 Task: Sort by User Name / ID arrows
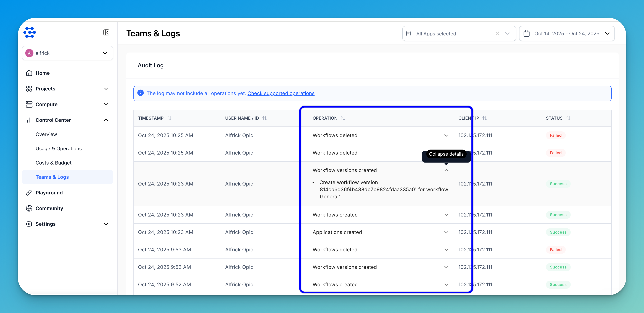click(x=265, y=118)
